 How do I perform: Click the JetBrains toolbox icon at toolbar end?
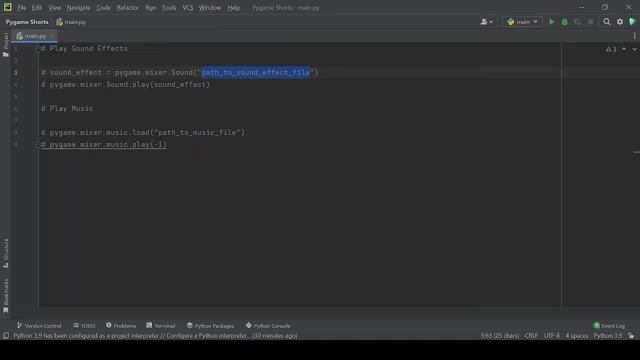633,22
